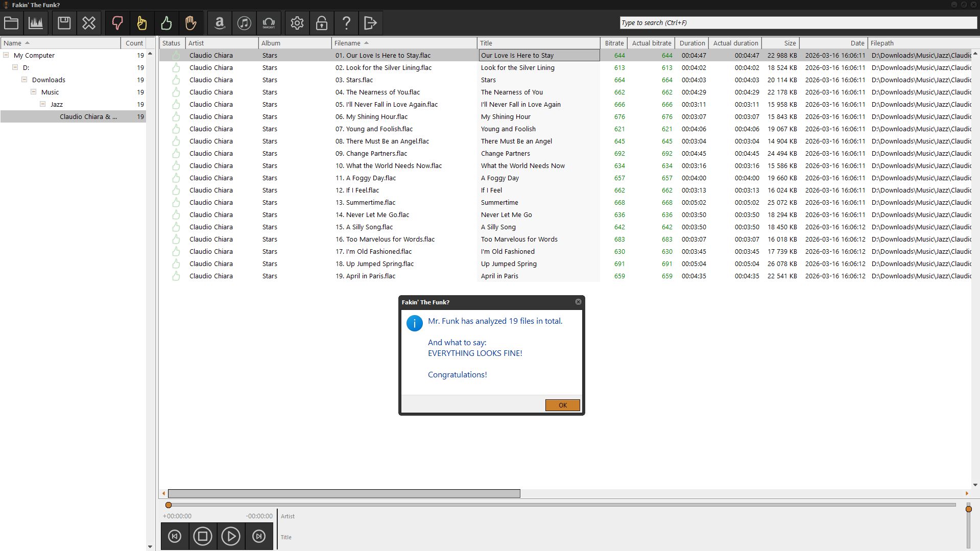Sort list by Bitrate column header
Screen dimensions: 980x551
pos(614,43)
